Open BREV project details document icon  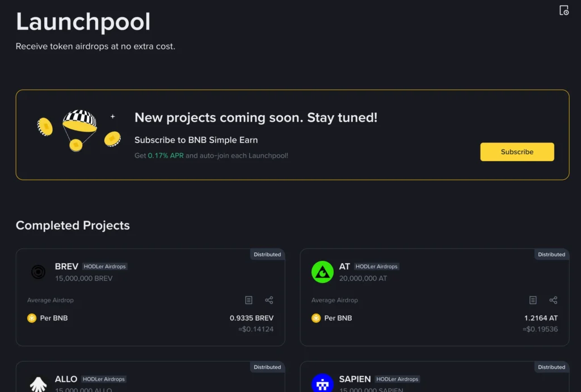click(x=249, y=300)
